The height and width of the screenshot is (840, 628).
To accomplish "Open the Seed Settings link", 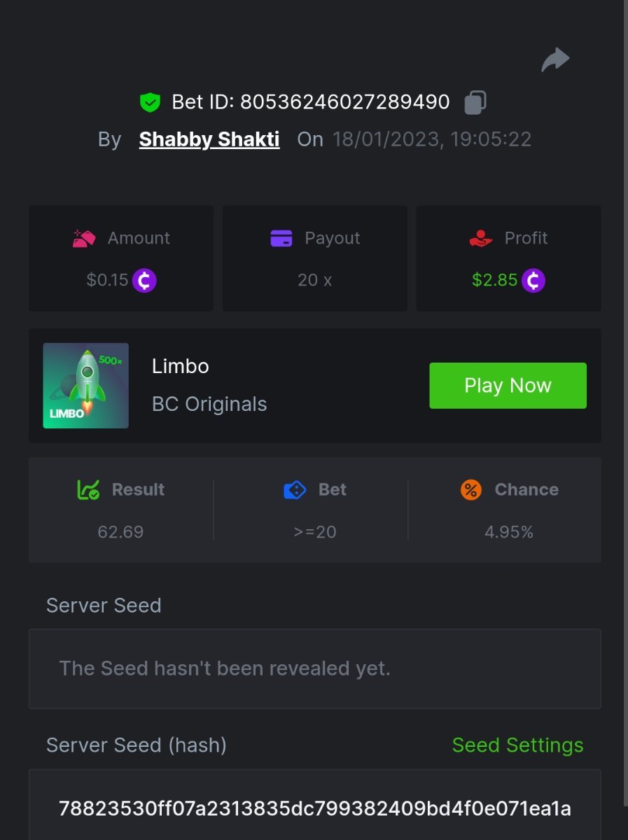I will [517, 745].
